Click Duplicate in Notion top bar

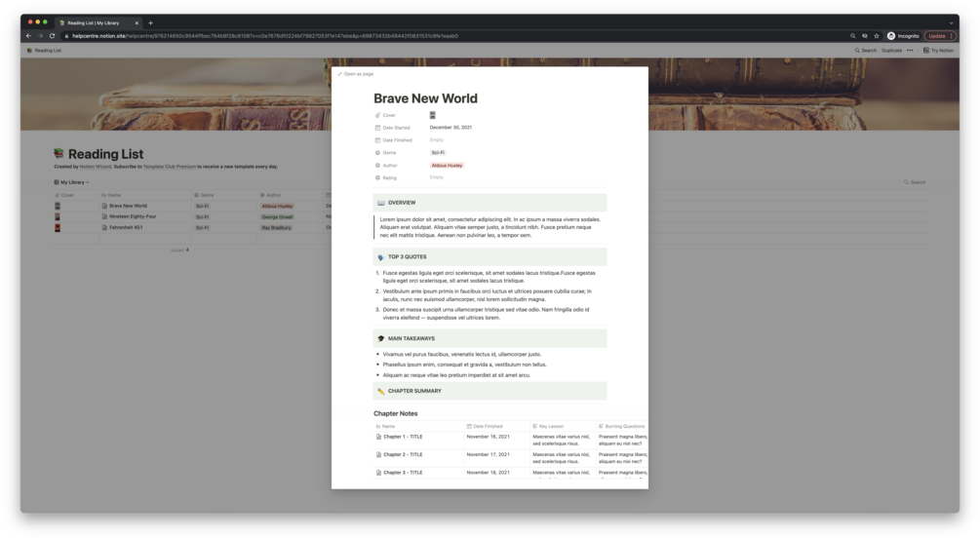(892, 51)
